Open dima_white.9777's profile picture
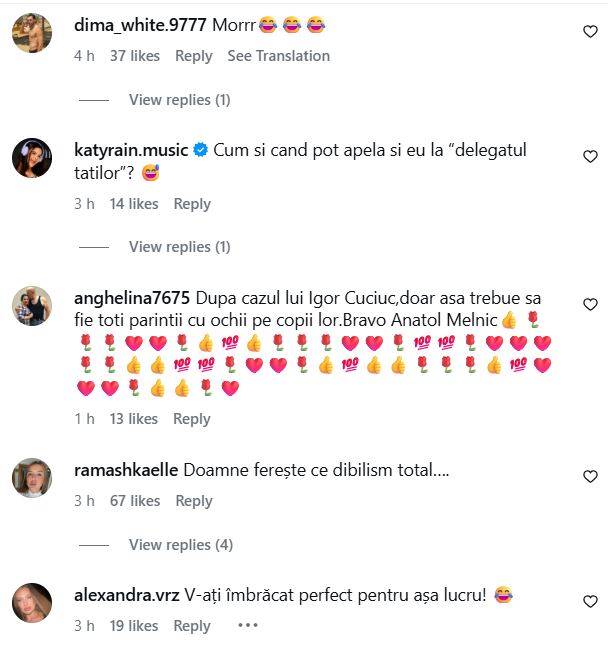 pyautogui.click(x=32, y=33)
